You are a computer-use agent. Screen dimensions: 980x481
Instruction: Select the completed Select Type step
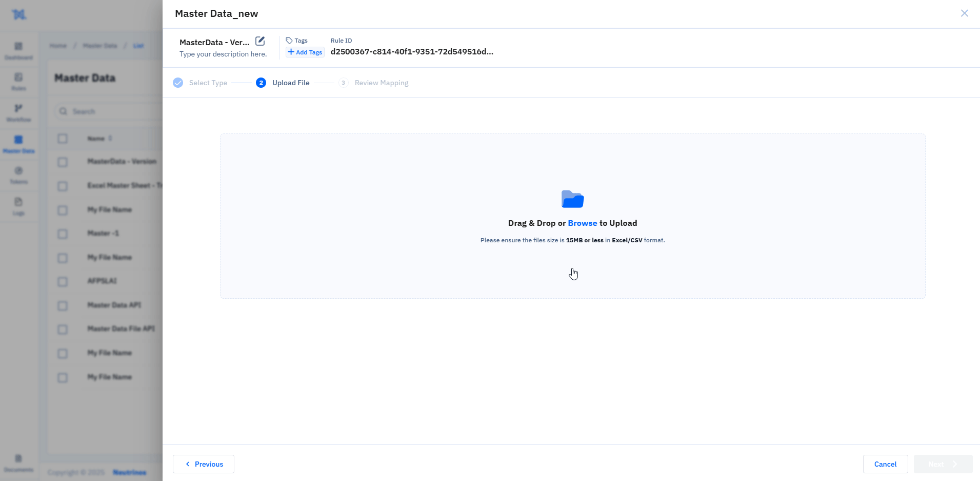click(200, 83)
